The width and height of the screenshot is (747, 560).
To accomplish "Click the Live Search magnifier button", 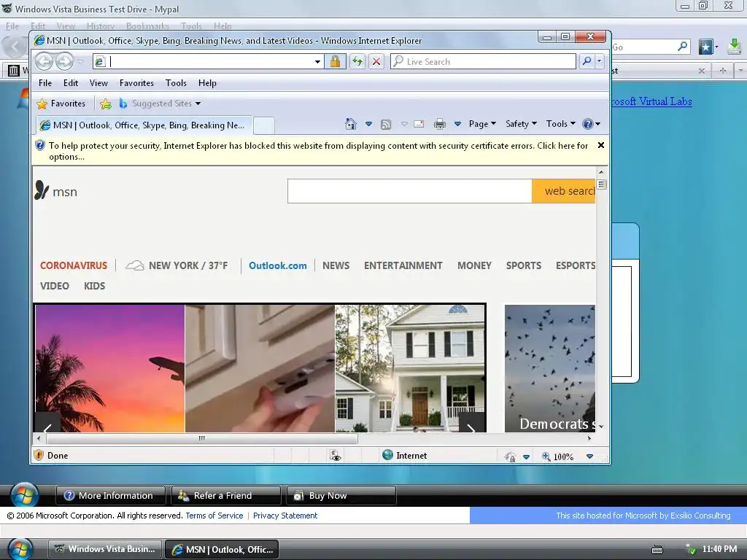I will pos(587,61).
